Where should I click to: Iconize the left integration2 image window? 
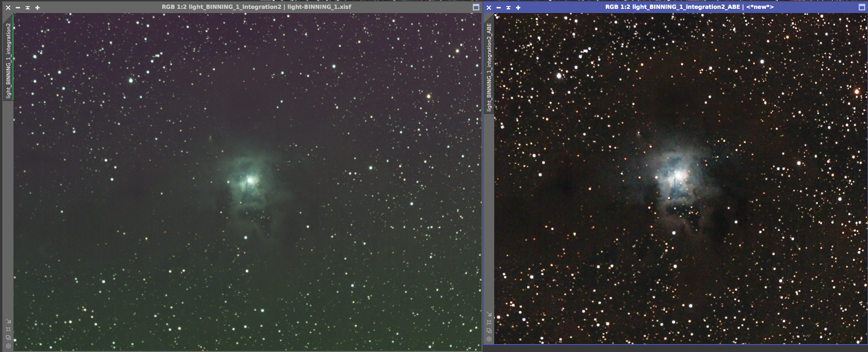[x=18, y=7]
